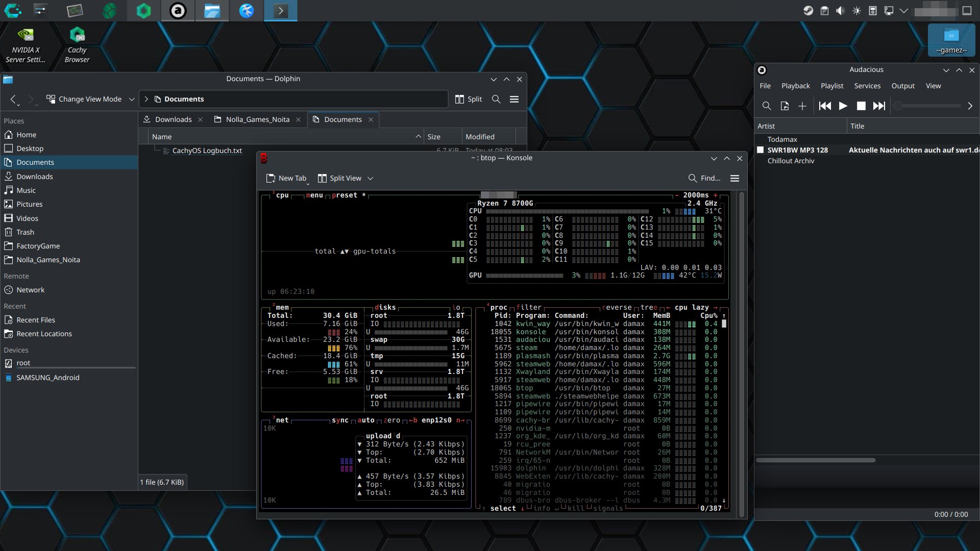
Task: Click the Audacious play button
Action: pyautogui.click(x=843, y=106)
